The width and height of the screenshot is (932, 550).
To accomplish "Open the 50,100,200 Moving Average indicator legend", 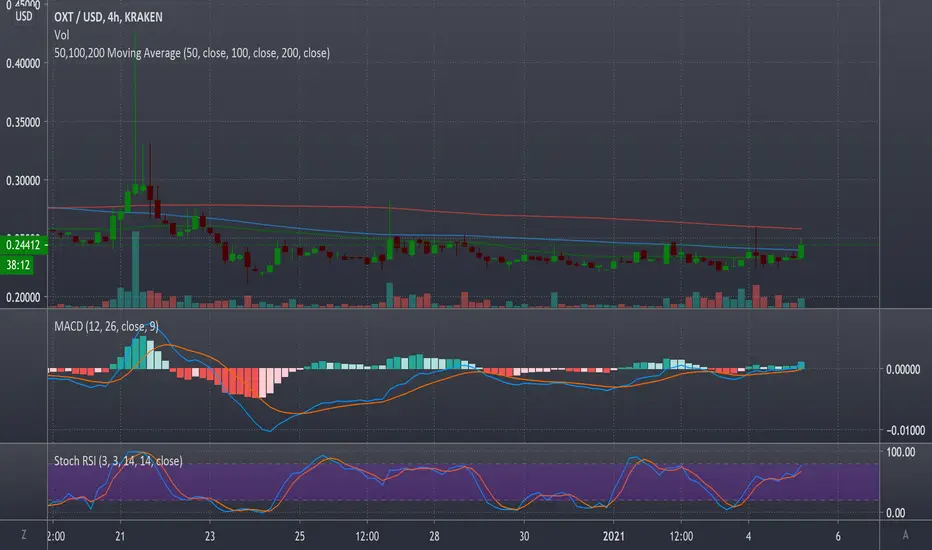I will tap(192, 53).
